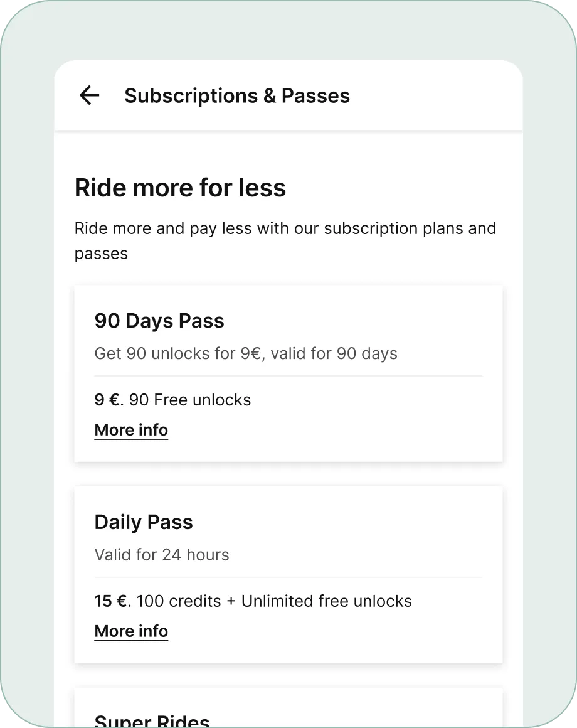Screen dimensions: 577x728
Task: Tap the back arrow icon
Action: [x=89, y=95]
